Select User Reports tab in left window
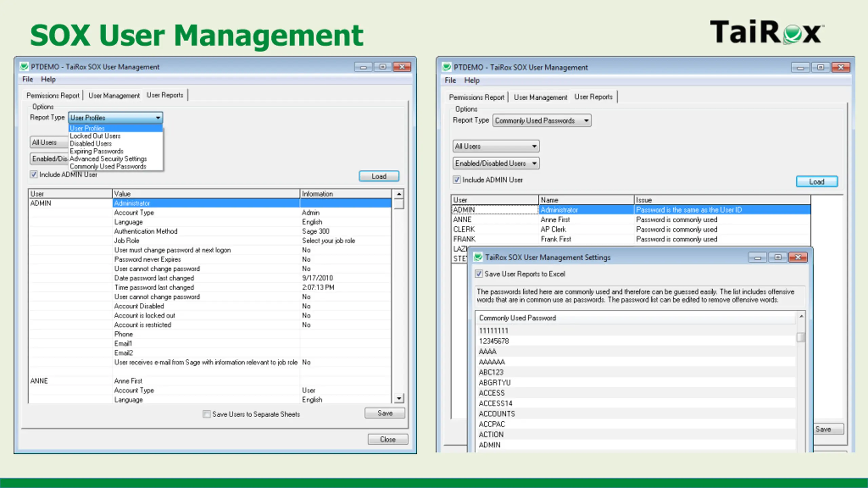868x488 pixels. coord(165,95)
